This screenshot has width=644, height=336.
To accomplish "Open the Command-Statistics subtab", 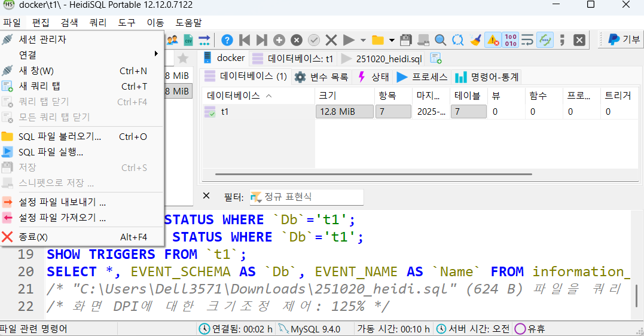I will (x=487, y=77).
